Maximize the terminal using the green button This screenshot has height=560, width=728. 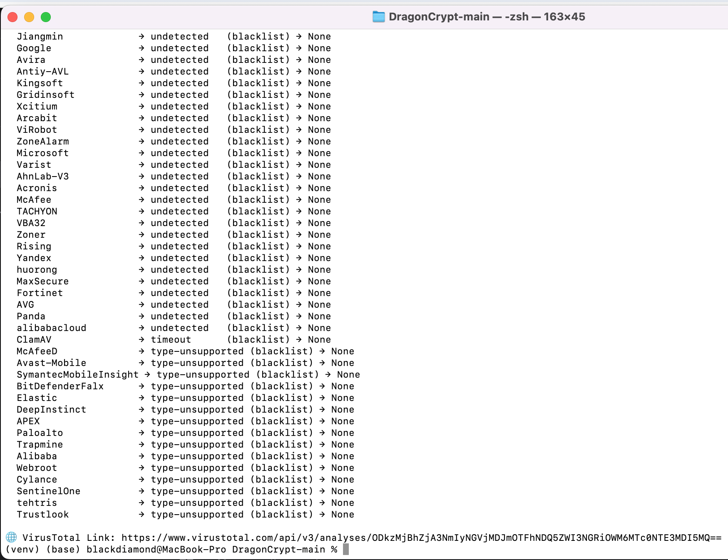click(x=46, y=17)
